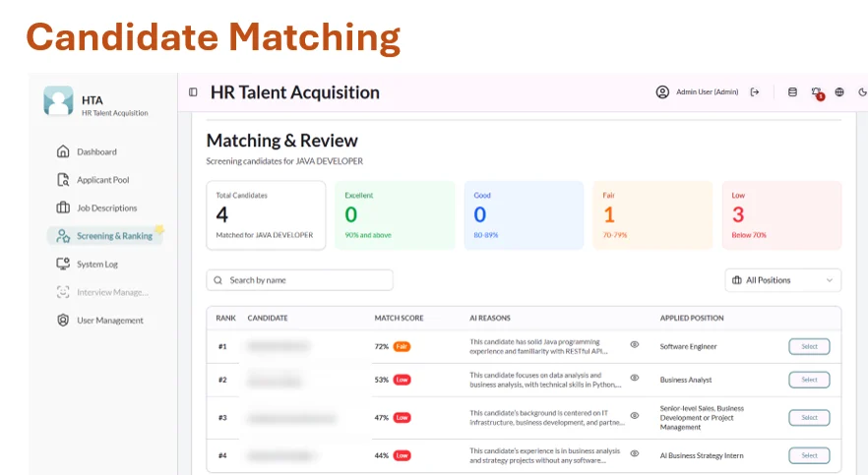Toggle the sidebar collapse icon
Viewport: 868px width, 475px height.
coord(193,91)
